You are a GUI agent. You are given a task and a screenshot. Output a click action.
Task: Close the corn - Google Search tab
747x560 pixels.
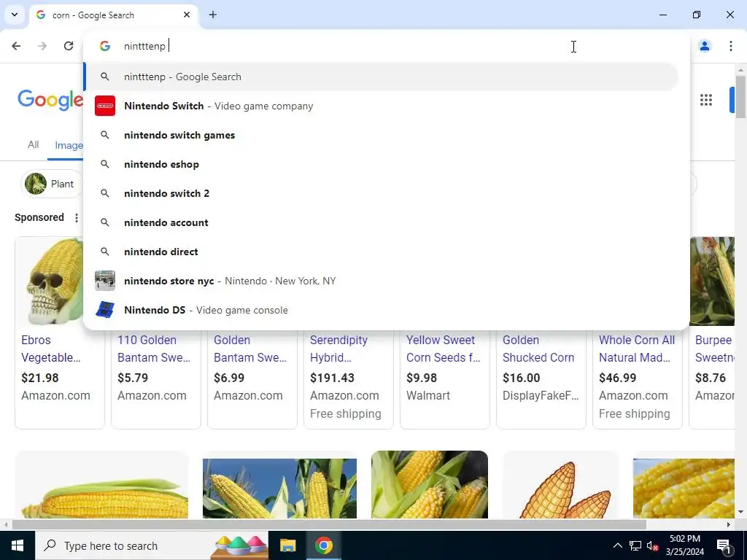pyautogui.click(x=187, y=15)
